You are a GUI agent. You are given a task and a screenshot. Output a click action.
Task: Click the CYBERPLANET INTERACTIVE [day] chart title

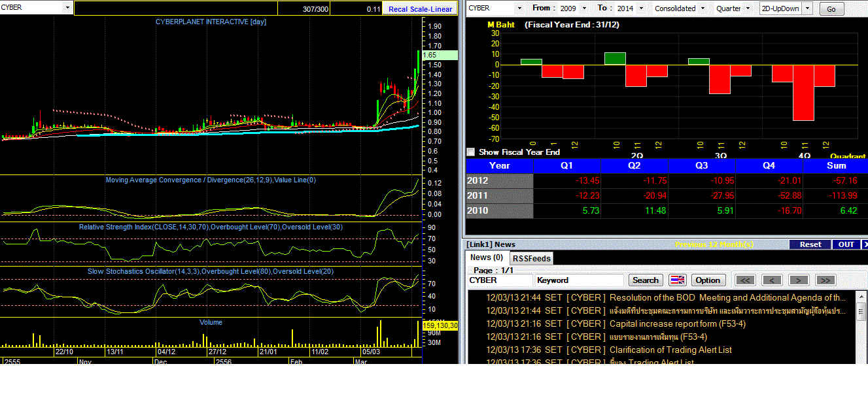pyautogui.click(x=211, y=22)
